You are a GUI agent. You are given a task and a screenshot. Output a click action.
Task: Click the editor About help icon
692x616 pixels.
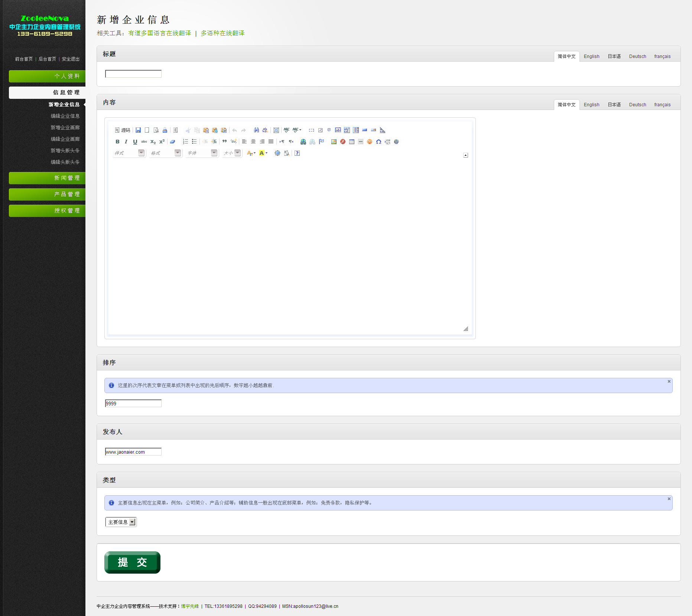pyautogui.click(x=297, y=153)
